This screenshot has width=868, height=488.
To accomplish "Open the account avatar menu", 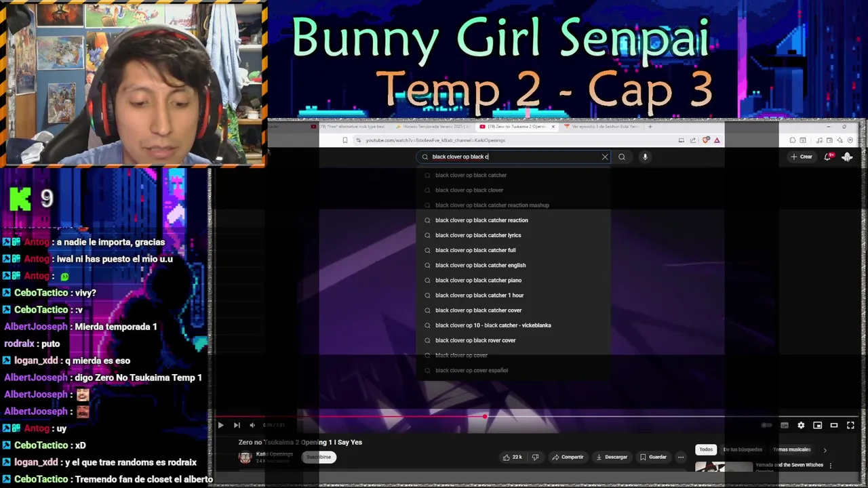I will pyautogui.click(x=847, y=157).
